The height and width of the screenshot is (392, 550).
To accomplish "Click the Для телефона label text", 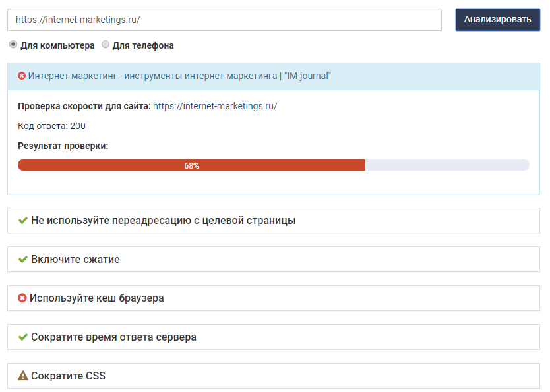I will pos(143,45).
